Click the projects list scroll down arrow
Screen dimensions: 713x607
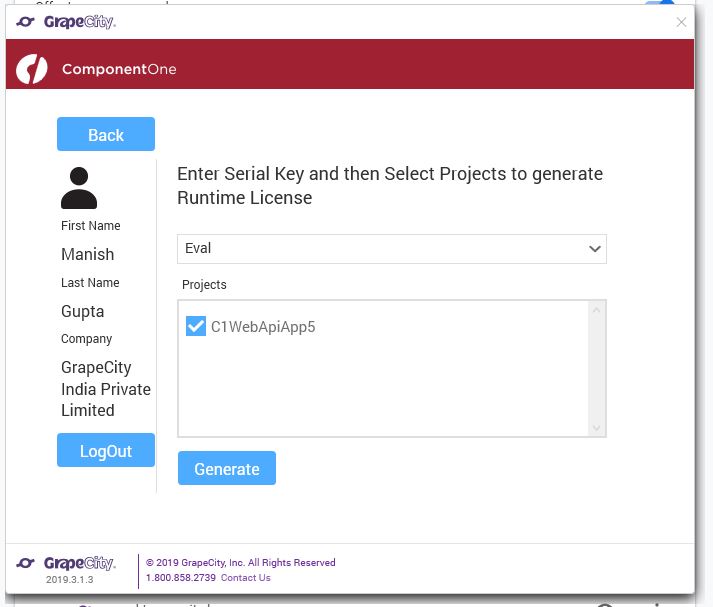click(x=596, y=428)
